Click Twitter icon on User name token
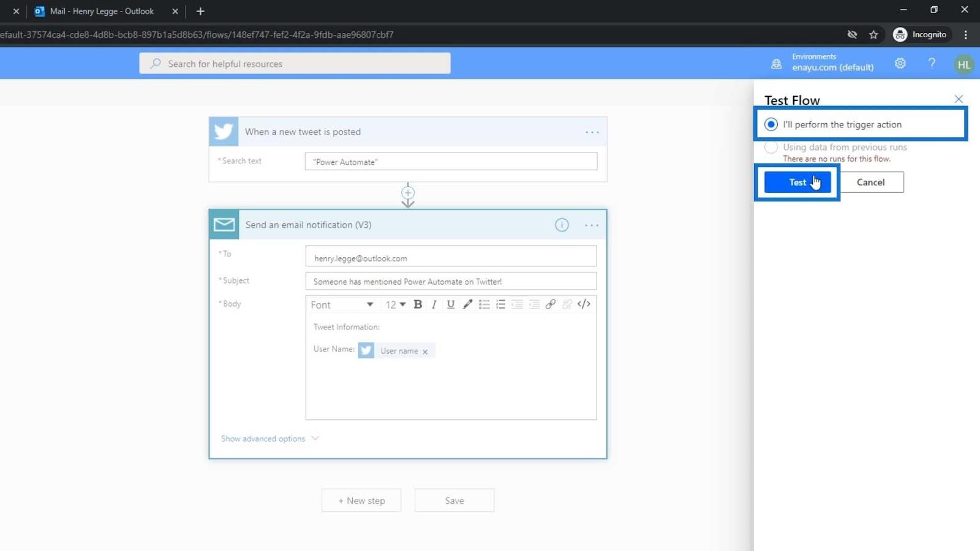 click(366, 350)
